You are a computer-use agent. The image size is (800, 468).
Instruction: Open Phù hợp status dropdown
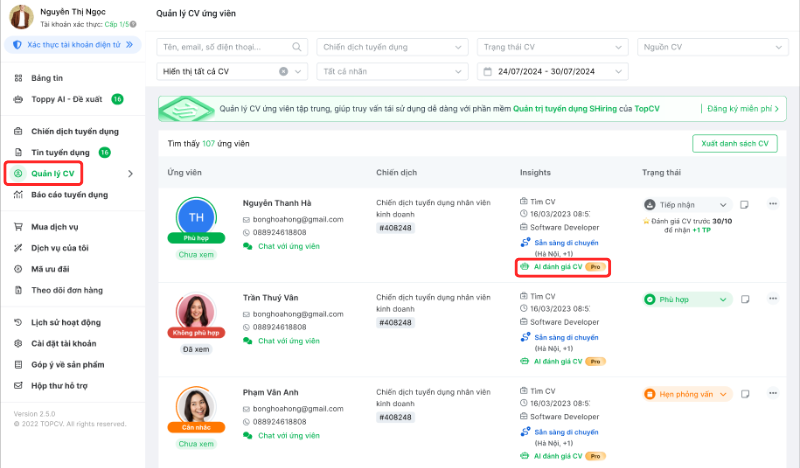point(687,300)
